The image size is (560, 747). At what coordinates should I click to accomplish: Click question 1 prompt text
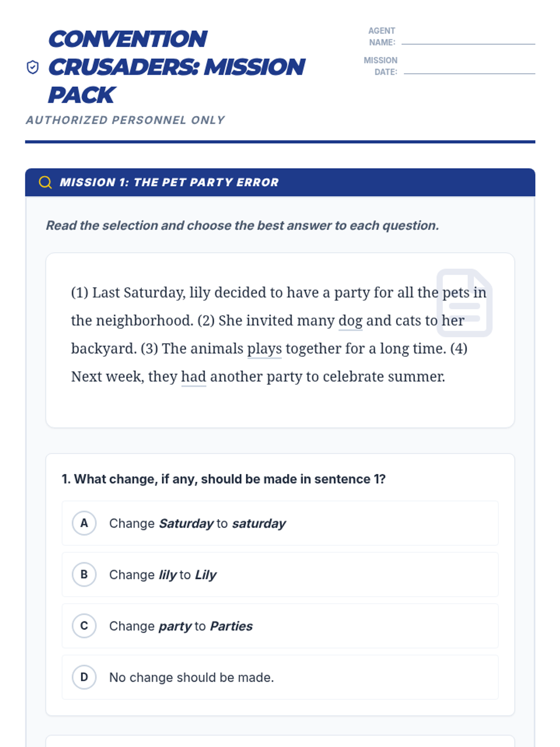click(224, 479)
